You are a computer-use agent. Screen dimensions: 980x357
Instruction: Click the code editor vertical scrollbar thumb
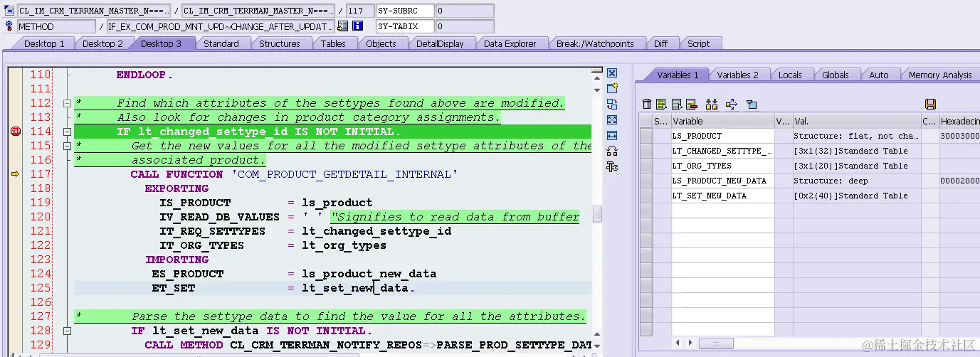598,214
